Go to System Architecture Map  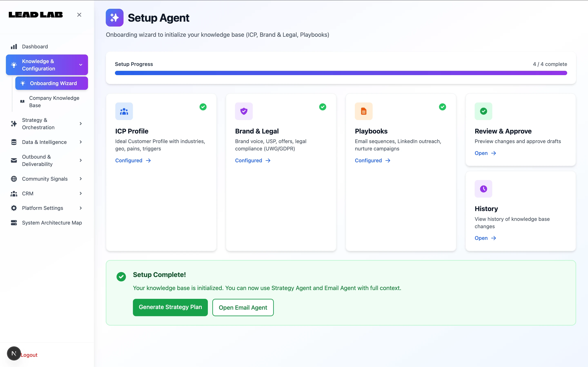tap(52, 222)
